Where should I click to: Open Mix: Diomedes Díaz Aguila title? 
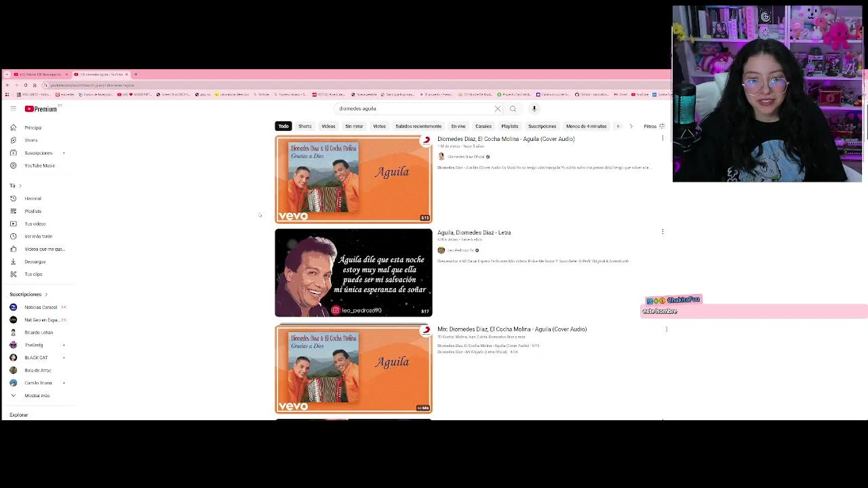pos(512,329)
